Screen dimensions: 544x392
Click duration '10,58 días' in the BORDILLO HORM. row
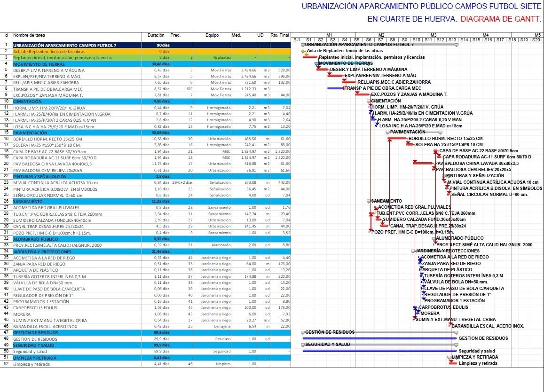pos(161,139)
